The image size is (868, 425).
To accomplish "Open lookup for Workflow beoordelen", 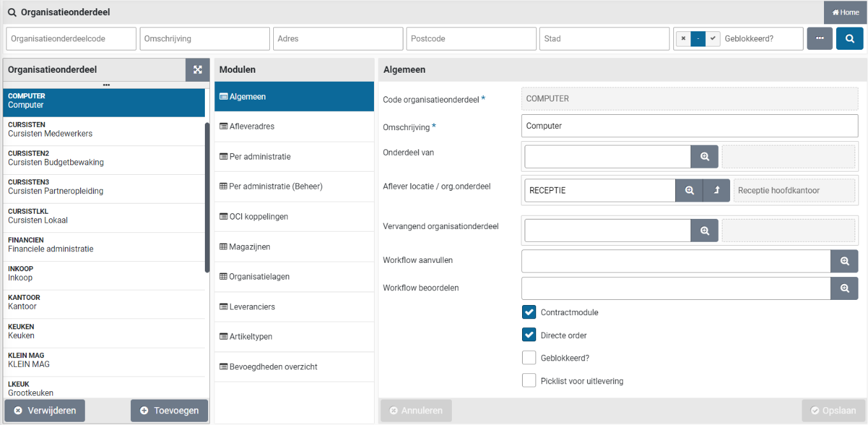I will click(x=844, y=288).
